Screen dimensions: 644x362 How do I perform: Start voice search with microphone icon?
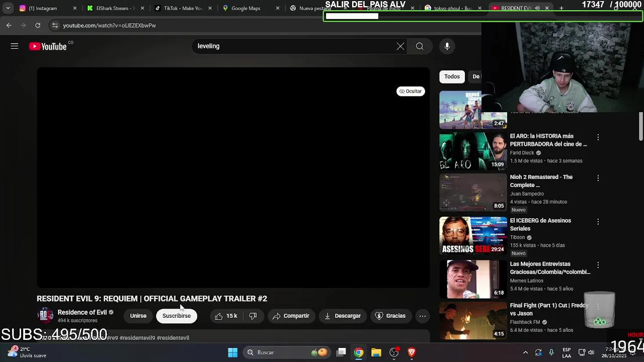click(447, 46)
